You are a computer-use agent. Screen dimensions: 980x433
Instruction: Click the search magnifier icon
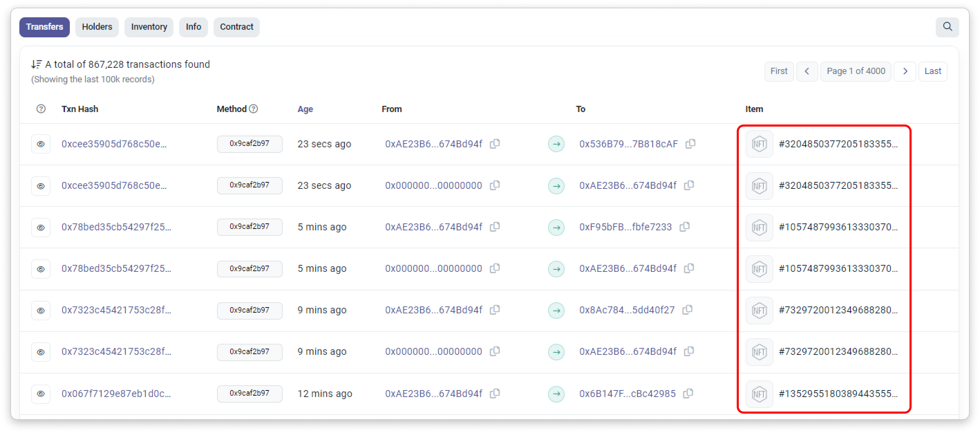point(947,27)
